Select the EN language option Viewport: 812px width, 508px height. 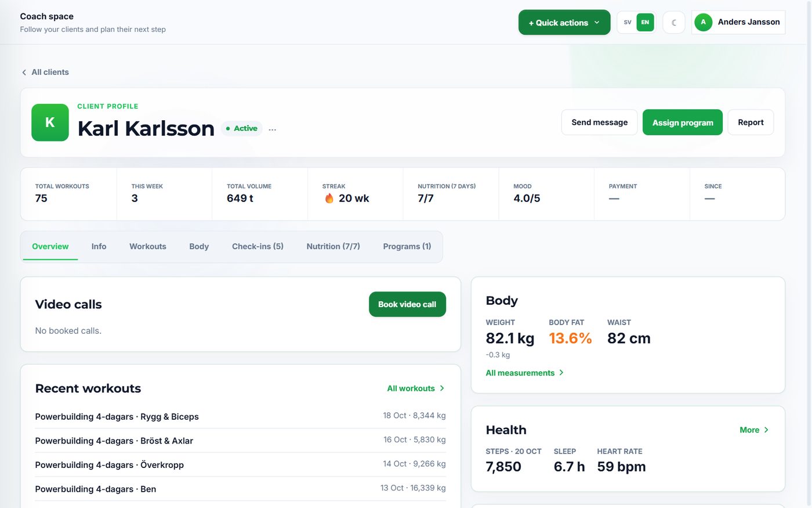pyautogui.click(x=645, y=23)
